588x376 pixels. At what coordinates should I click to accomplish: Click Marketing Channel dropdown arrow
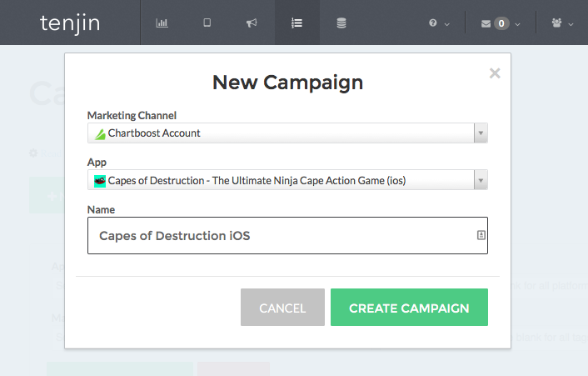pos(481,133)
